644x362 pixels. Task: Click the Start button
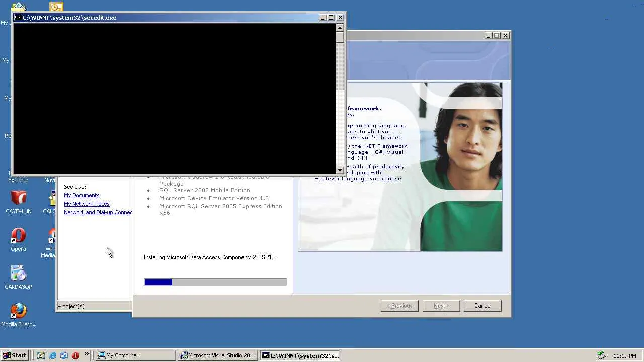click(x=15, y=355)
